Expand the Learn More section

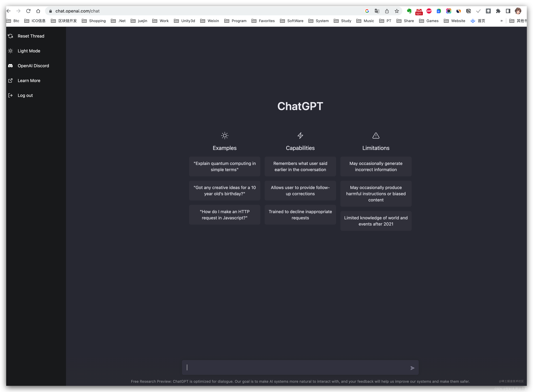coord(29,80)
